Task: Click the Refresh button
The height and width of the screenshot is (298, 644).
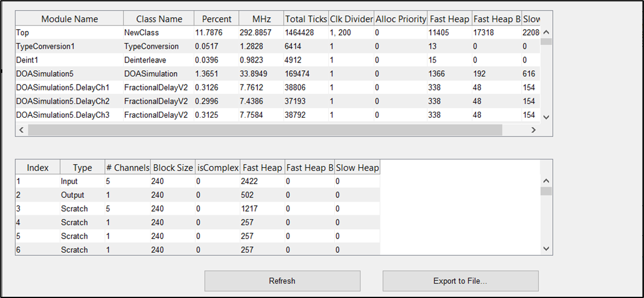Action: click(x=282, y=281)
